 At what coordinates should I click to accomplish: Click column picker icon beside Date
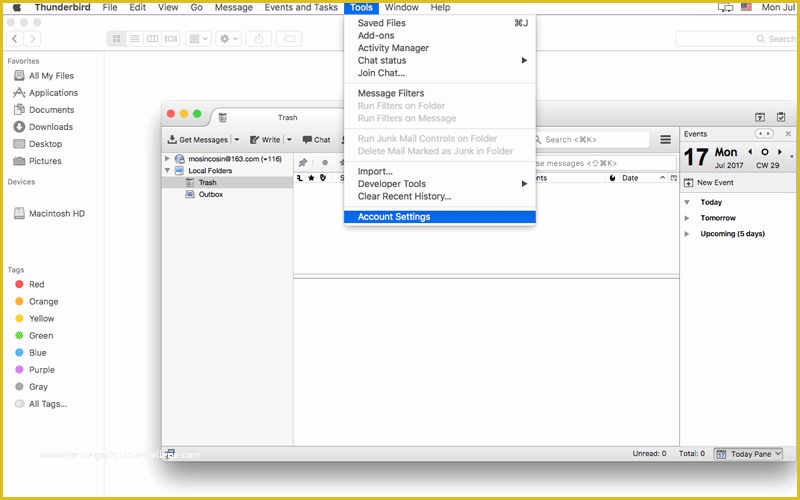[674, 178]
